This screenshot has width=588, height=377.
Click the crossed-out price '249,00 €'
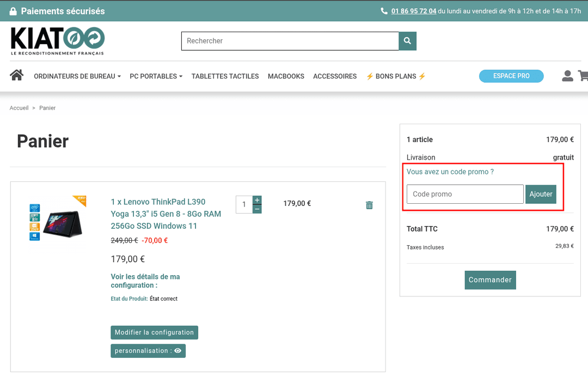coord(124,240)
